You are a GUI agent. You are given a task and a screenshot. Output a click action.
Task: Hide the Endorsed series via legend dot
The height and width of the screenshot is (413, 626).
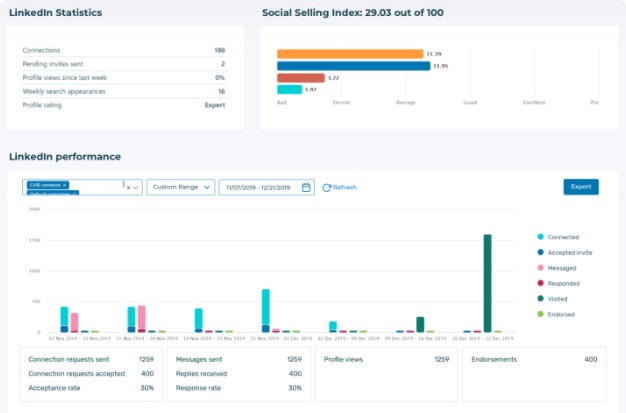(541, 314)
